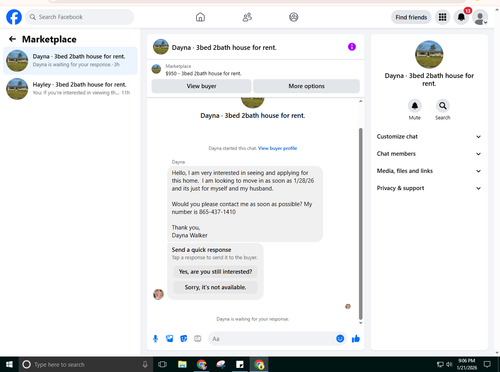
Task: Open the Friends icon in top bar
Action: coord(247,17)
